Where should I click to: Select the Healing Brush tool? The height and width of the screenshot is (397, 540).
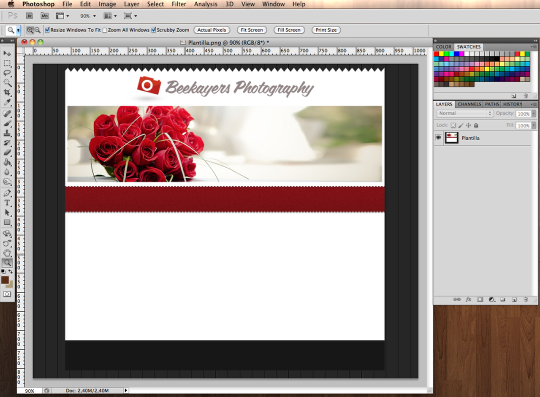[7, 113]
